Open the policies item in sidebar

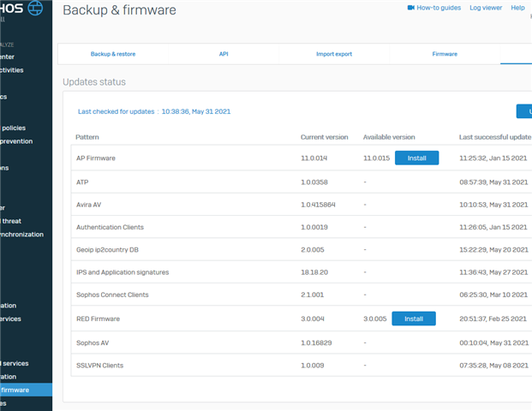14,128
